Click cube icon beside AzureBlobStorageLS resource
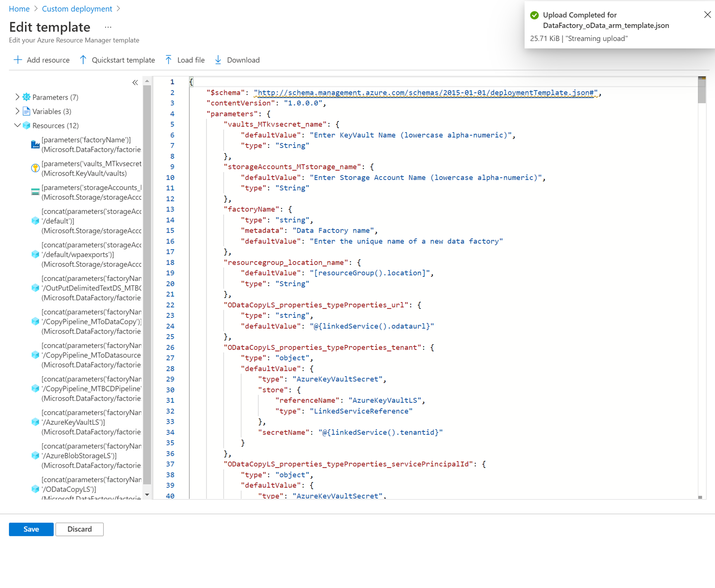The width and height of the screenshot is (715, 588). (35, 456)
